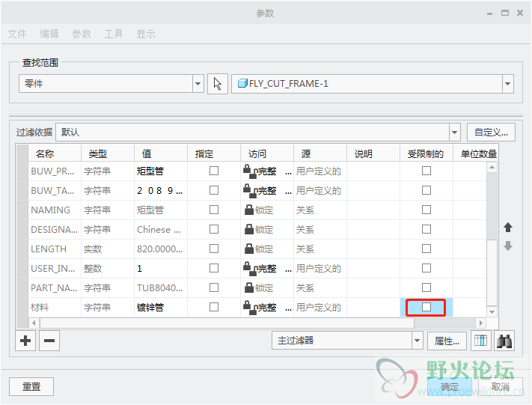Toggle 指定 checkbox for BUW_PR... row
This screenshot has width=532, height=405.
(214, 171)
